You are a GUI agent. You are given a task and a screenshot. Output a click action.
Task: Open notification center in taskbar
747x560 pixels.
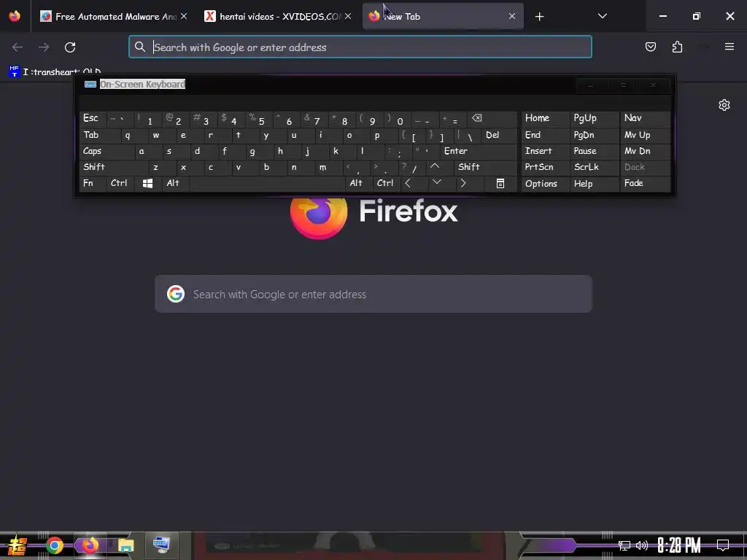pos(723,545)
